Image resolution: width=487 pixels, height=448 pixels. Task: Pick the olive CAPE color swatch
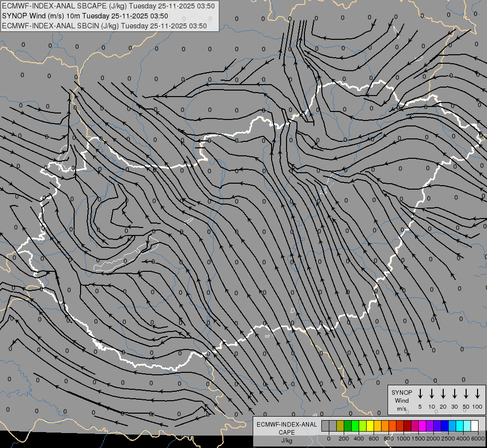[340, 426]
